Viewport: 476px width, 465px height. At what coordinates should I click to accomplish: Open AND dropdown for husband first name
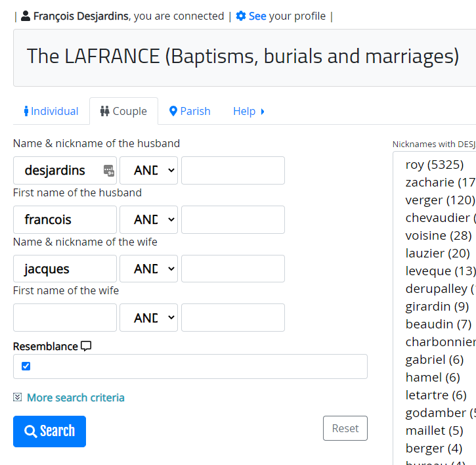[x=149, y=219]
